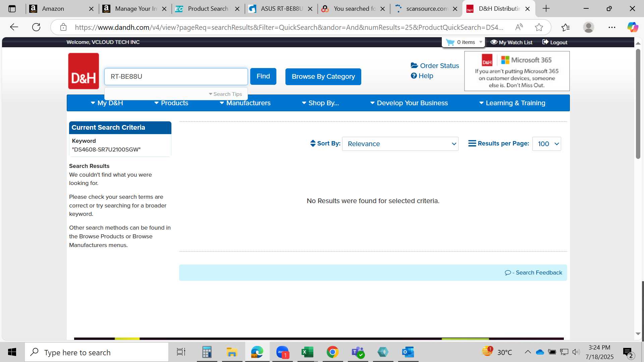Open Zoom from the taskbar
Image resolution: width=644 pixels, height=362 pixels.
[282, 352]
